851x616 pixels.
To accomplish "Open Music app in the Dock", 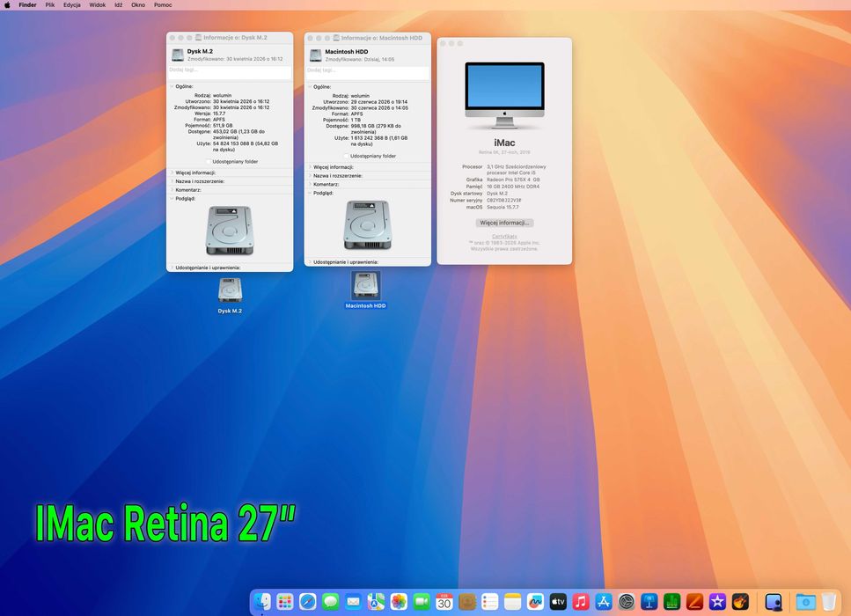I will (581, 601).
